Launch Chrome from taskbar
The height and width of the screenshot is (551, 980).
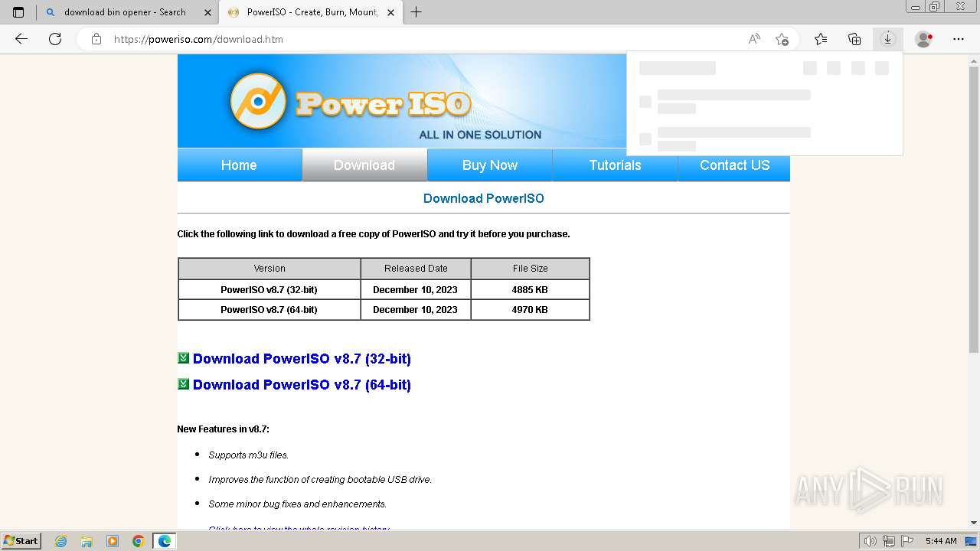tap(139, 541)
